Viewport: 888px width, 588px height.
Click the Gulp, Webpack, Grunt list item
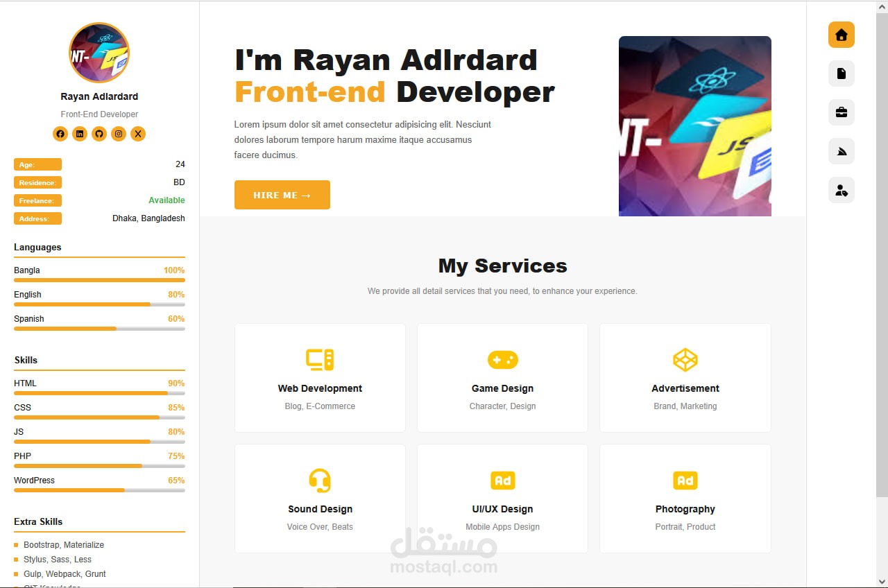65,574
